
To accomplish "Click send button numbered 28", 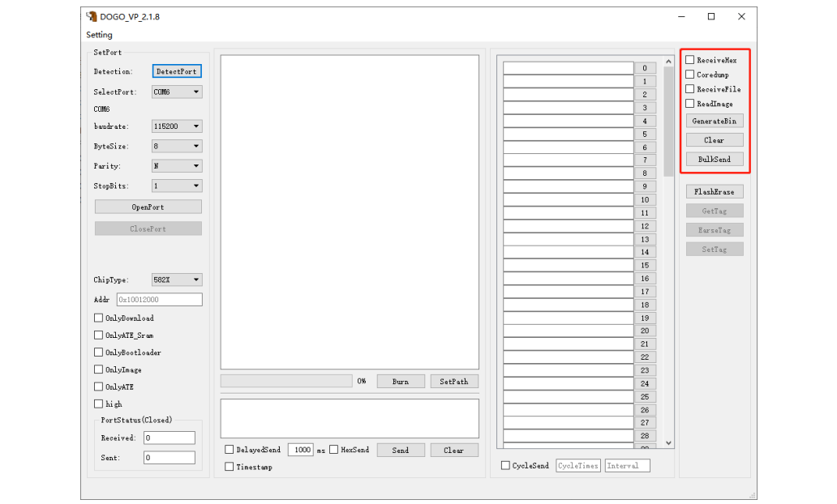I will click(x=645, y=436).
